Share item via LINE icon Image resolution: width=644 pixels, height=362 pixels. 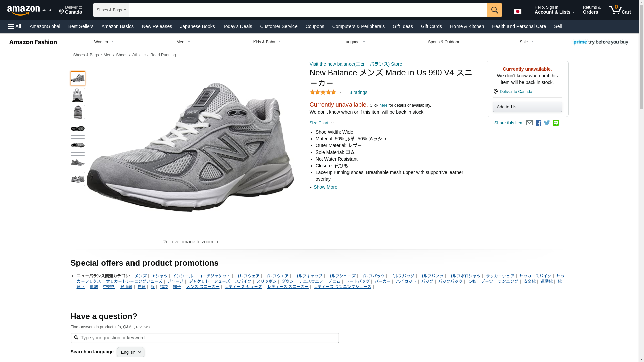tap(556, 123)
